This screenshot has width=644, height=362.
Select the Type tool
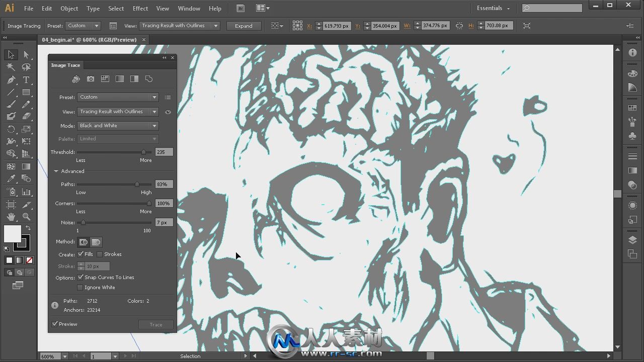(26, 80)
